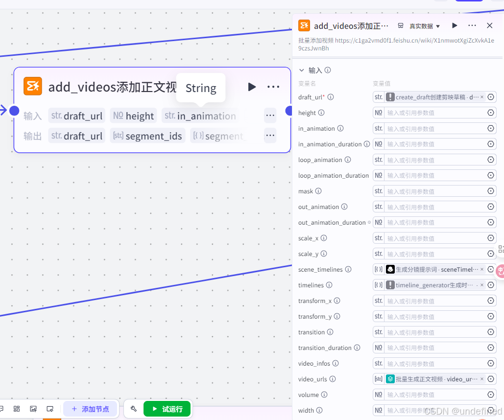Click the save icon beside 真实数据
This screenshot has width=504, height=420.
(401, 25)
